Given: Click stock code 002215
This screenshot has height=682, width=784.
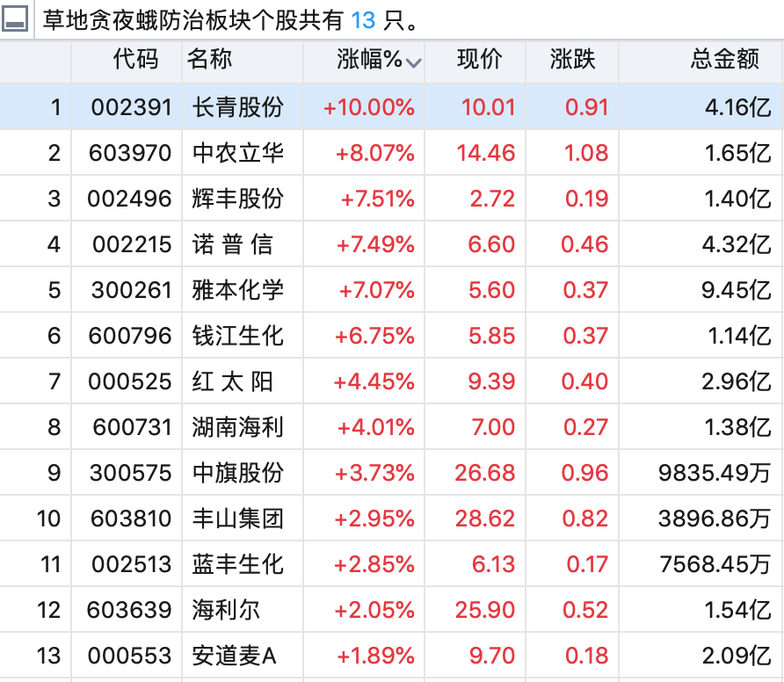Looking at the screenshot, I should pos(132,244).
